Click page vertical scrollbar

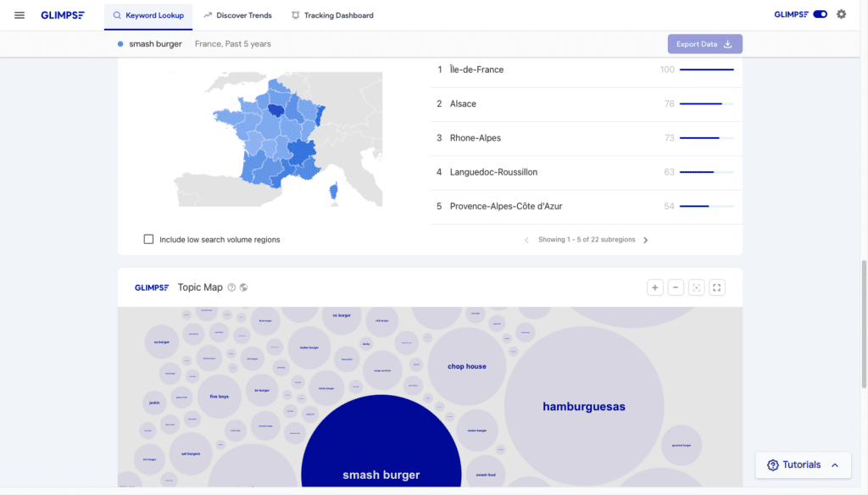coord(864,324)
